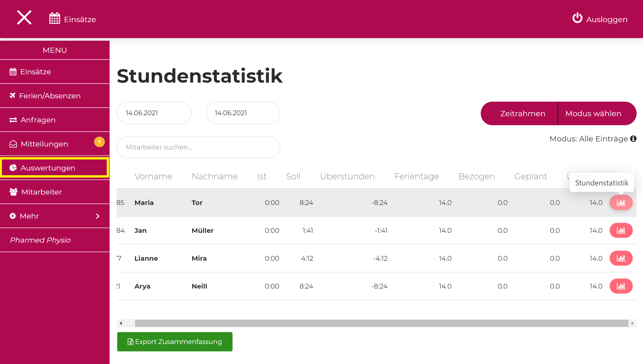
Task: Open statistics chart for Maria Tor
Action: (621, 203)
